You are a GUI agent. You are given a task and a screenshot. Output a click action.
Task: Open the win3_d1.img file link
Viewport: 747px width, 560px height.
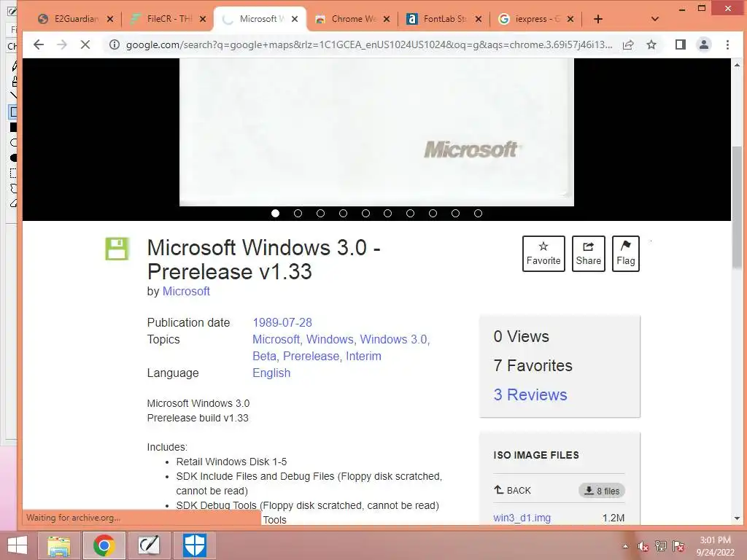(522, 518)
